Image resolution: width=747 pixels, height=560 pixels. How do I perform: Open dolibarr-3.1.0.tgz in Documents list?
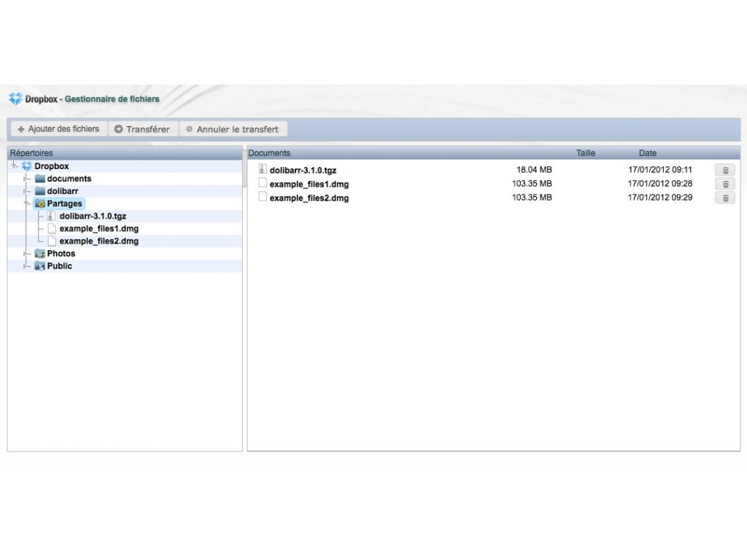click(303, 171)
